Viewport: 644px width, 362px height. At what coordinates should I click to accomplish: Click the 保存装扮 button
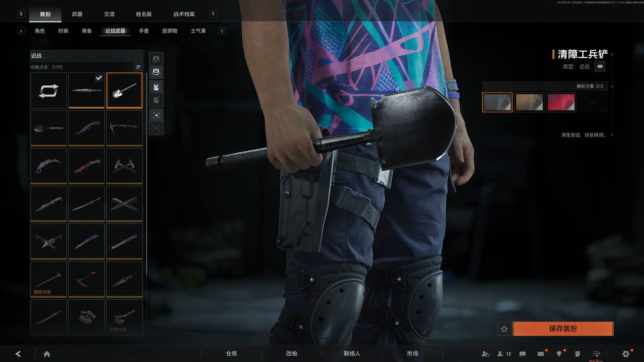(563, 329)
